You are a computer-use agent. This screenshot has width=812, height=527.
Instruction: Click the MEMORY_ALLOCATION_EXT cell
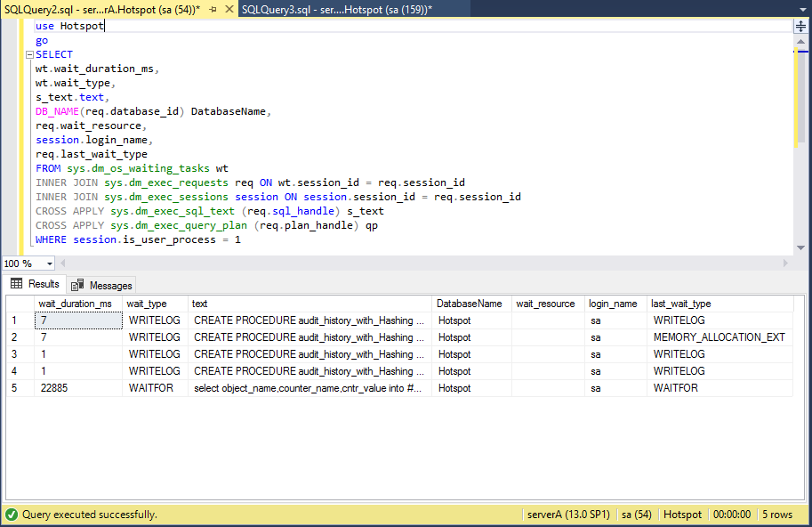tap(720, 337)
